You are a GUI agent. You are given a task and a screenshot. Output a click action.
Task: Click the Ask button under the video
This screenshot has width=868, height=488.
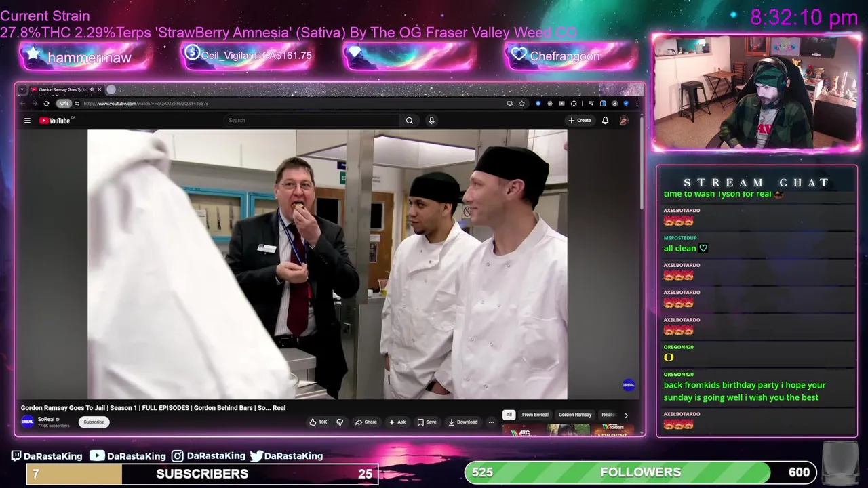click(397, 422)
